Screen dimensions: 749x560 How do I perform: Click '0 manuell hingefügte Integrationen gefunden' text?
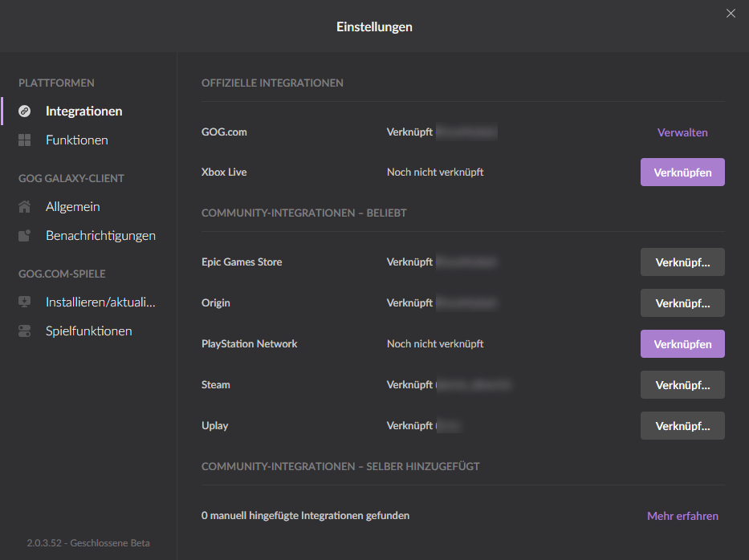pos(305,516)
